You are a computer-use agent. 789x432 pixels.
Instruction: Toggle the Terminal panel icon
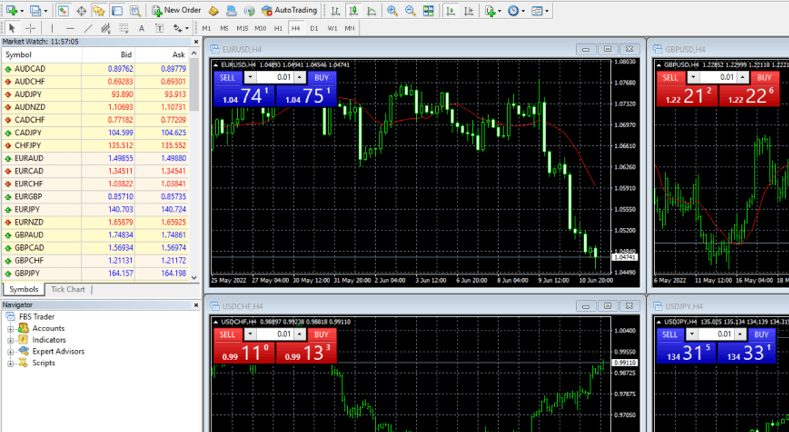point(117,10)
